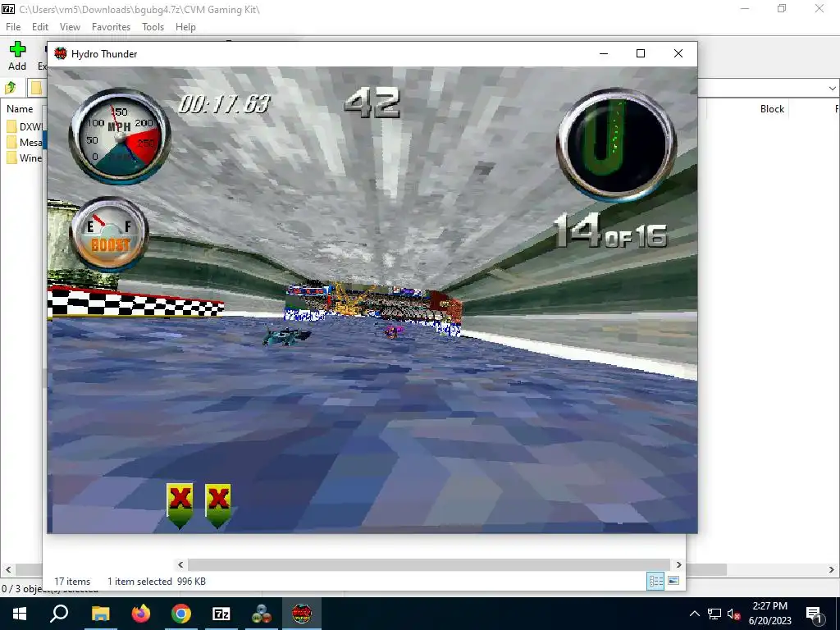The image size is (840, 630).
Task: Click the 7-Zip path in title bar
Action: pos(139,9)
